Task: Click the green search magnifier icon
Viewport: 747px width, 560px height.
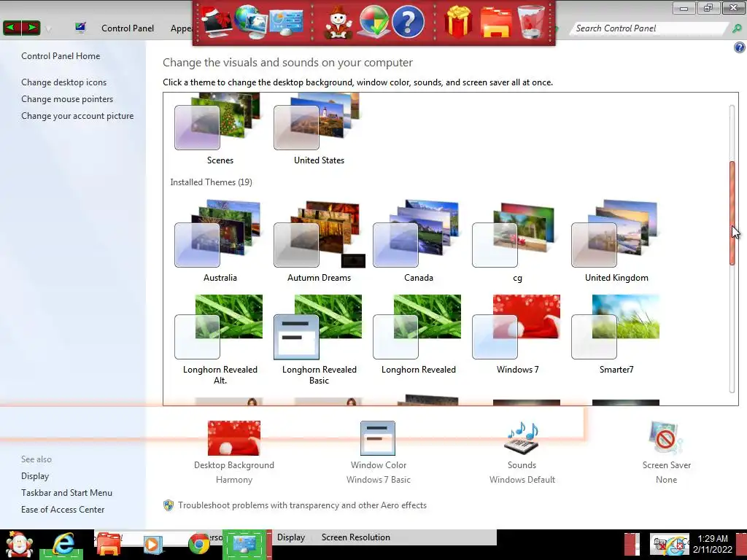Action: click(x=737, y=28)
